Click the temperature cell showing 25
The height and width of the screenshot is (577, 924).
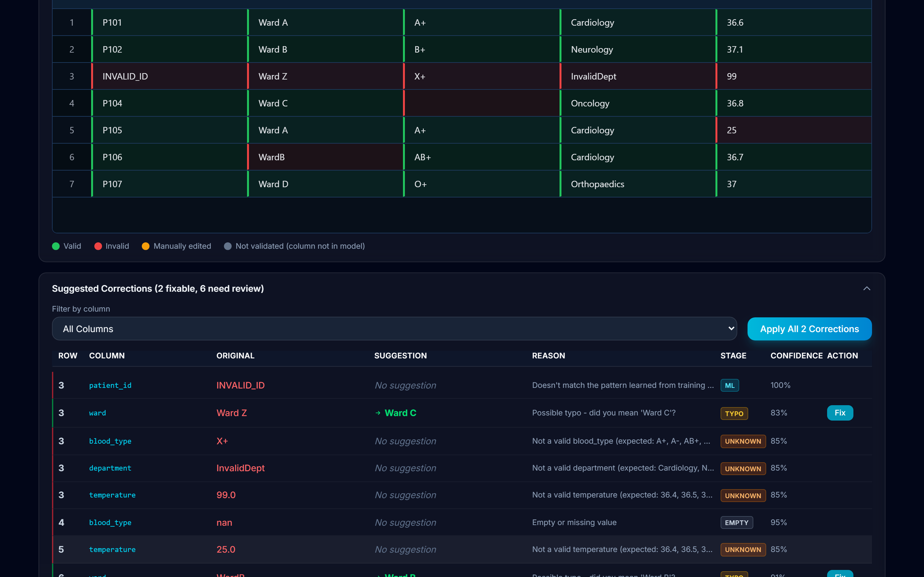[793, 130]
